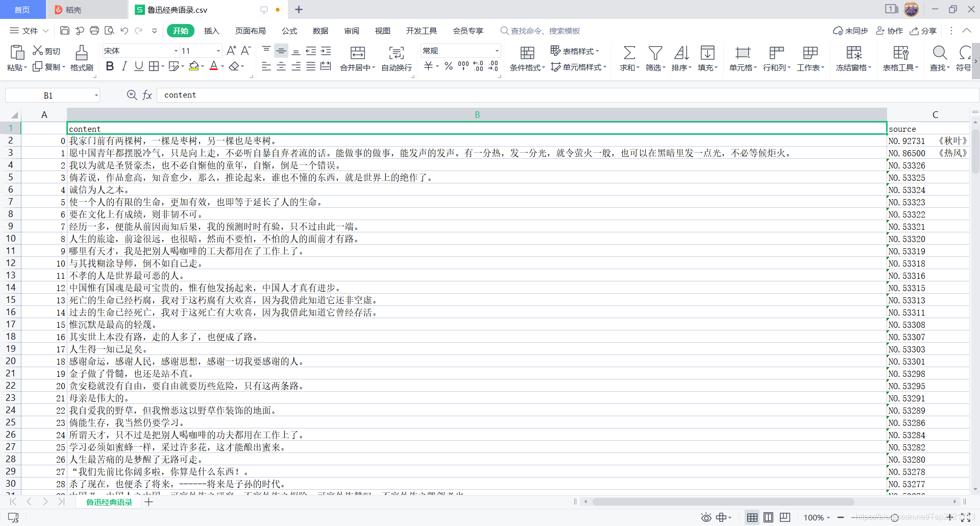Click the command search box

click(x=541, y=31)
